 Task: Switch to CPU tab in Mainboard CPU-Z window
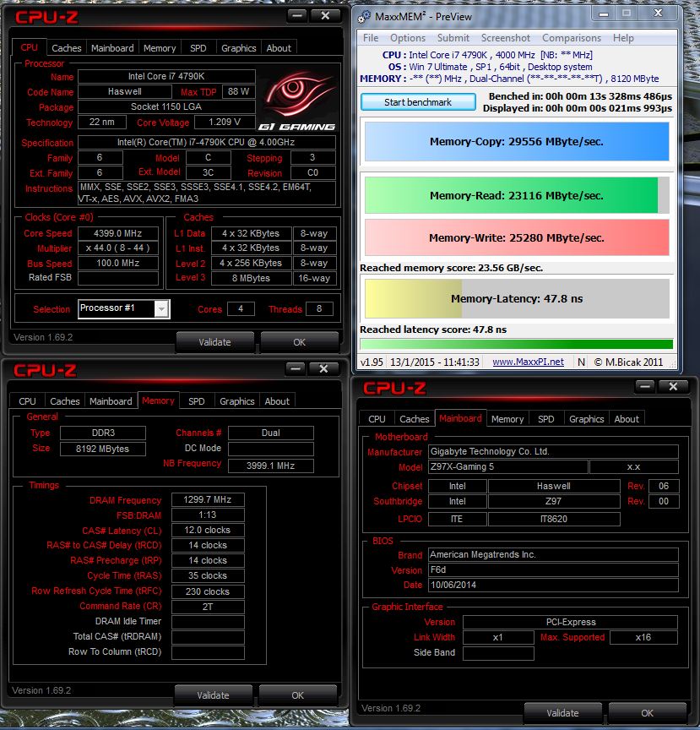click(x=377, y=418)
